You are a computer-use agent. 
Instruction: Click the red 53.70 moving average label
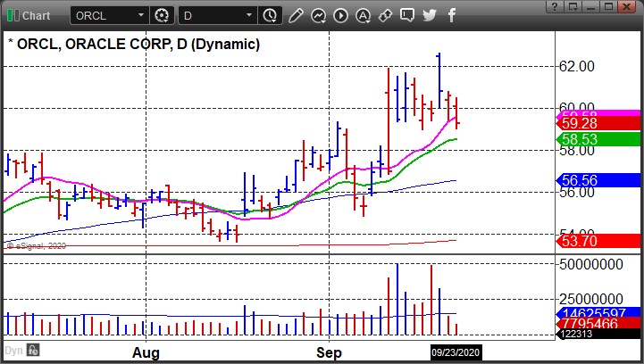click(x=598, y=241)
